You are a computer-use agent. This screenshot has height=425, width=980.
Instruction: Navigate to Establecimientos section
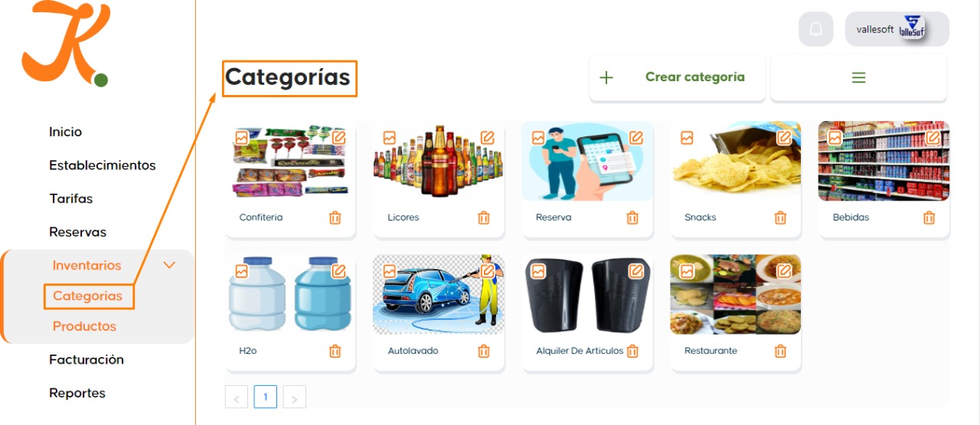(103, 165)
